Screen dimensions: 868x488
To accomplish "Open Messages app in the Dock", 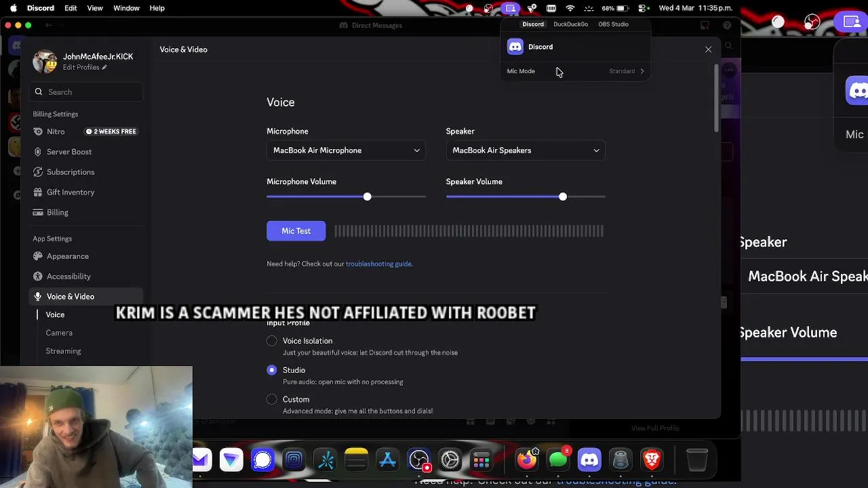I will (558, 460).
